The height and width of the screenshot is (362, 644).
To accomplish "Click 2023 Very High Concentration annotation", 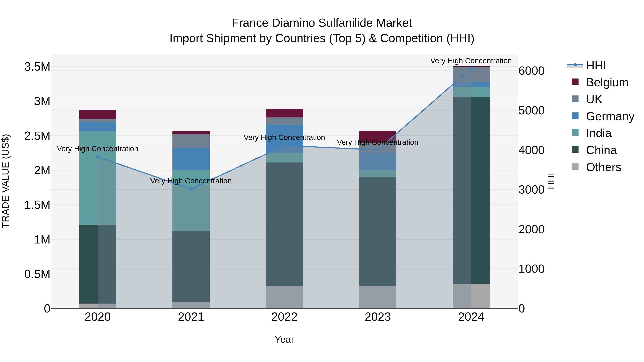I will 378,142.
